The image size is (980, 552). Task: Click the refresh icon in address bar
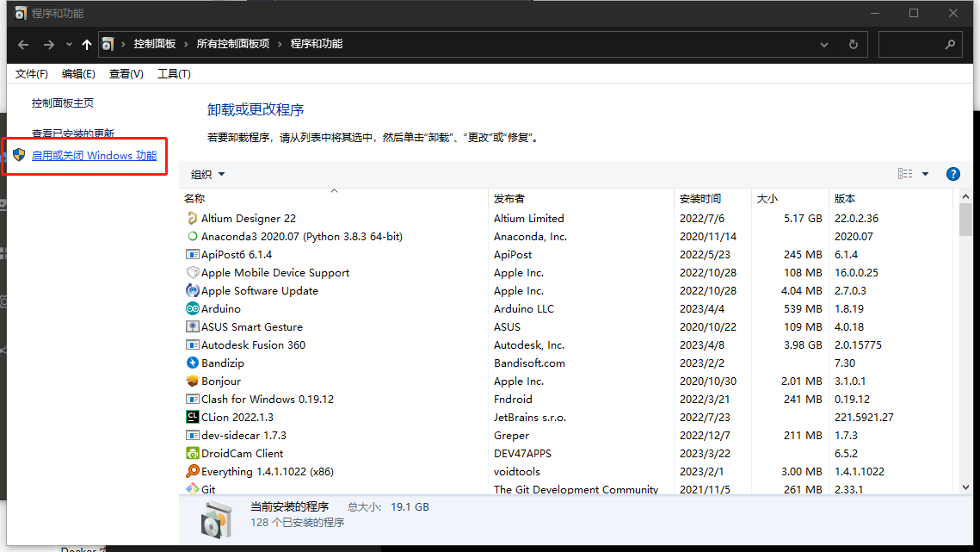pos(852,44)
